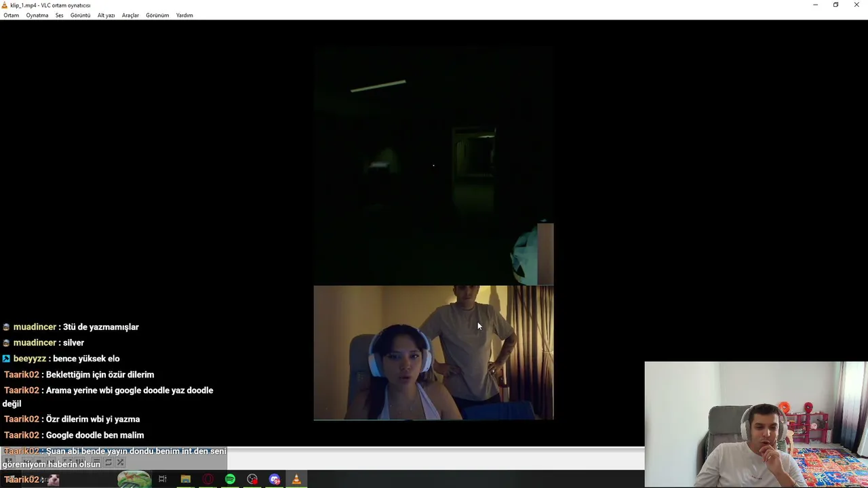
Task: Minimize the VLC window
Action: coord(815,5)
